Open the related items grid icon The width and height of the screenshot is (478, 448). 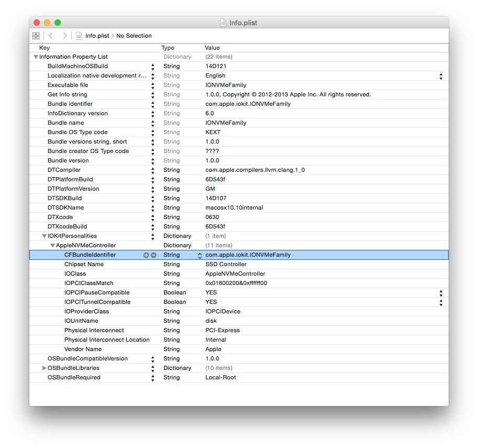(36, 36)
